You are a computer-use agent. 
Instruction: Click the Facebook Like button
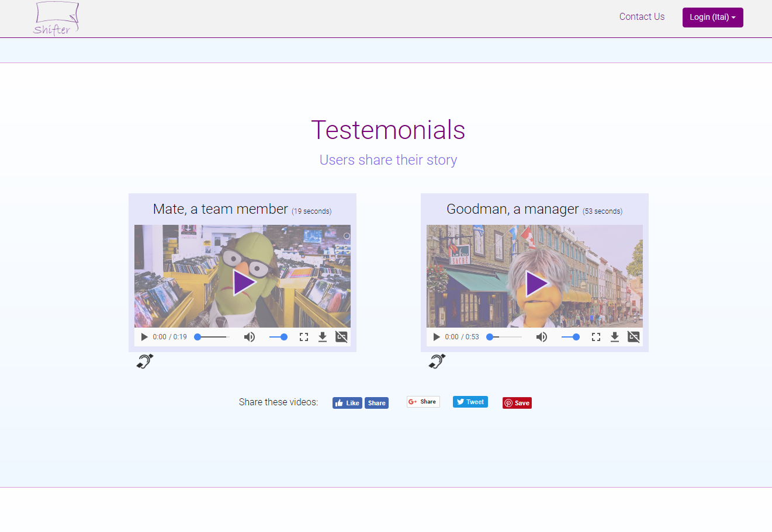347,403
